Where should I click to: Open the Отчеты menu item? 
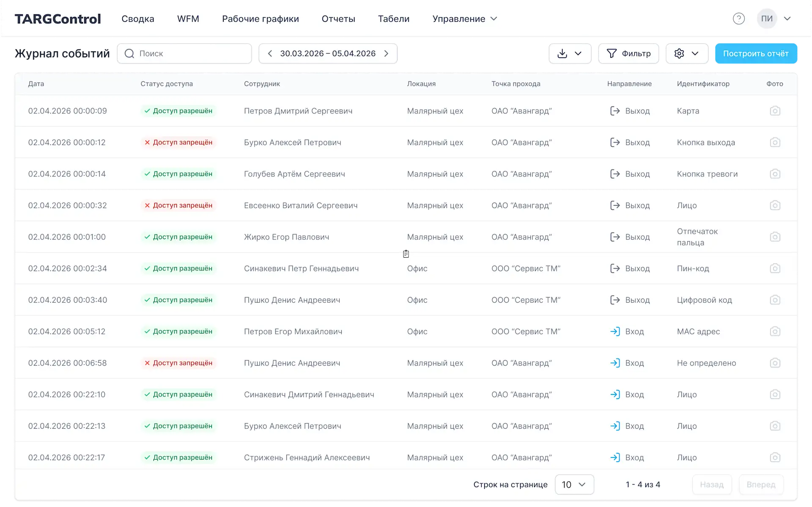[338, 19]
